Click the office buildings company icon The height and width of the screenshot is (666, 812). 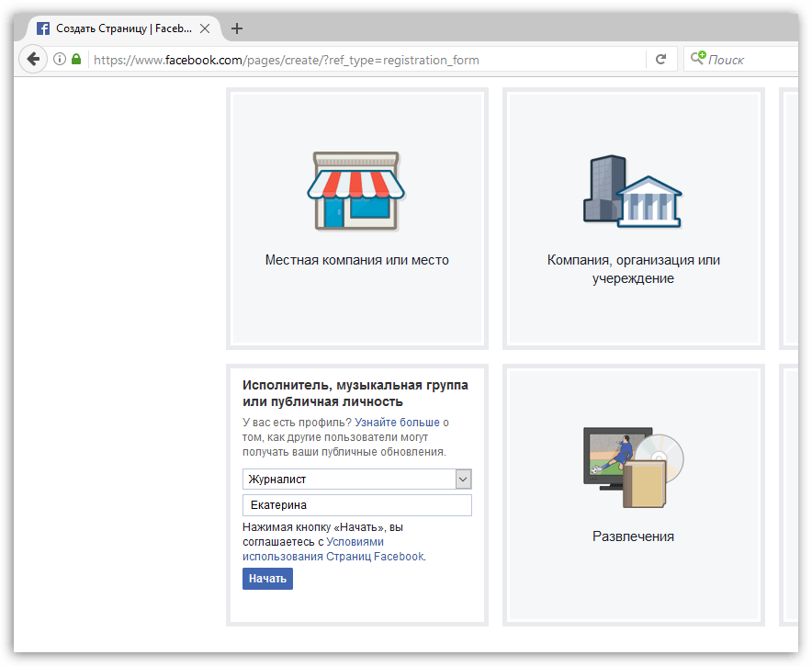click(x=633, y=192)
